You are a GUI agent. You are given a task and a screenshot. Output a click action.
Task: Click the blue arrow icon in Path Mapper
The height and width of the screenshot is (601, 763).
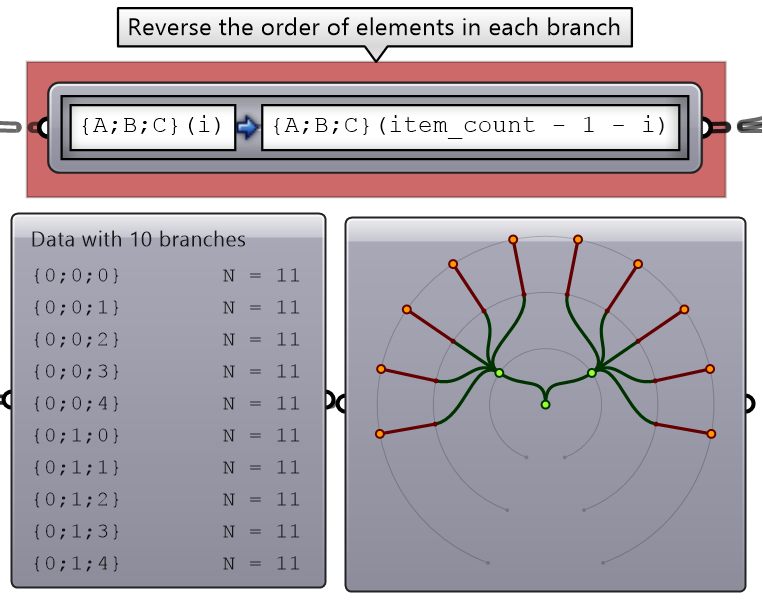click(248, 127)
